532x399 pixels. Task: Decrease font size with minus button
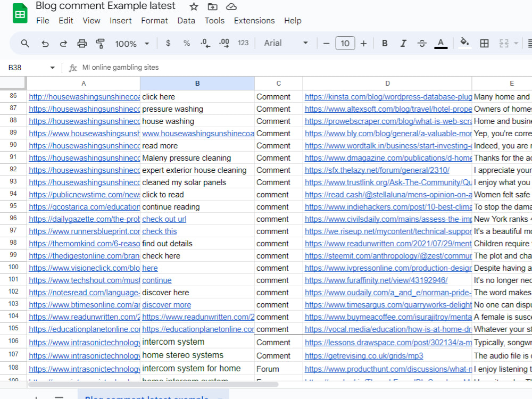[x=327, y=44]
